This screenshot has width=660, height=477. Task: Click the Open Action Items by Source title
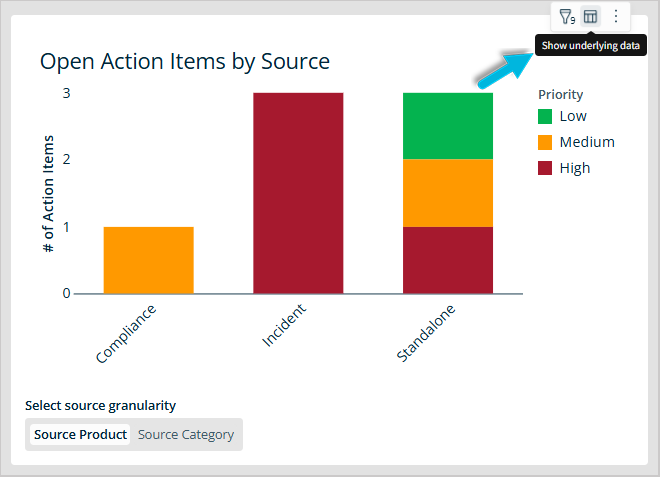click(184, 61)
